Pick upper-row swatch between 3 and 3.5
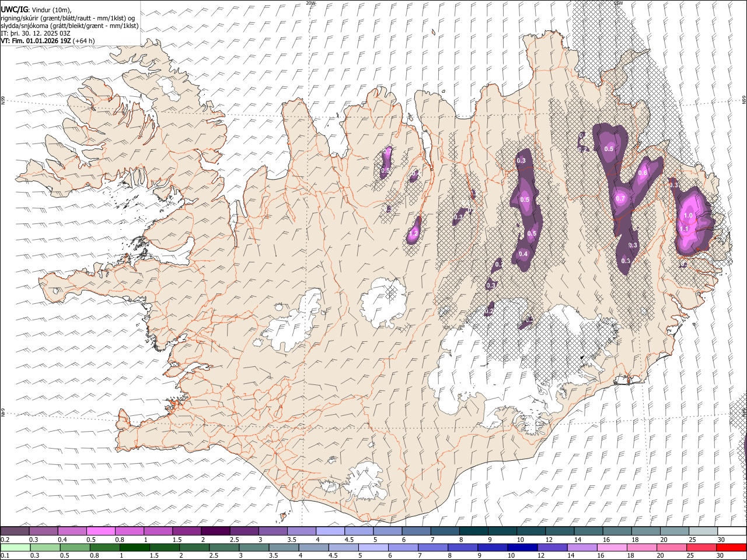This screenshot has width=747, height=560. click(x=273, y=531)
